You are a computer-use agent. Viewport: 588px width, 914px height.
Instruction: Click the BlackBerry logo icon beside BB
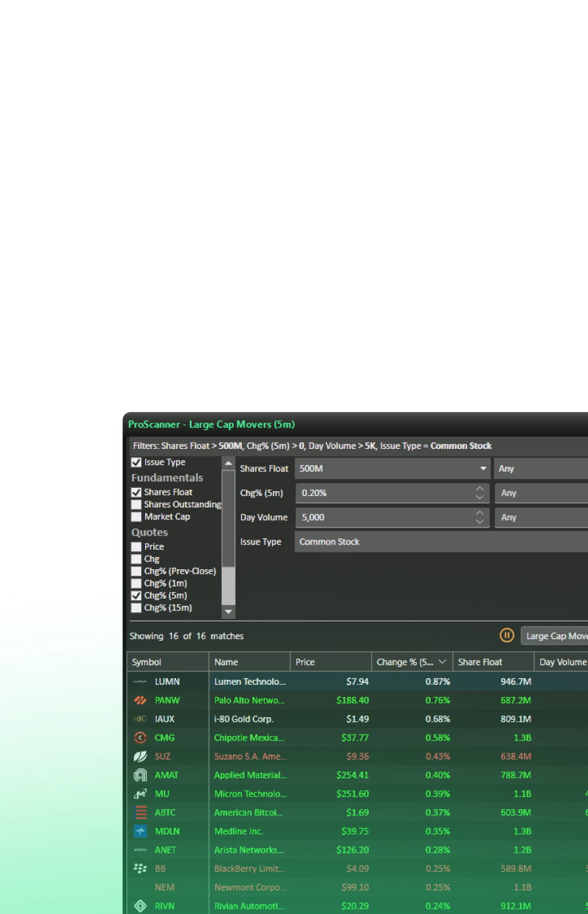coord(140,868)
